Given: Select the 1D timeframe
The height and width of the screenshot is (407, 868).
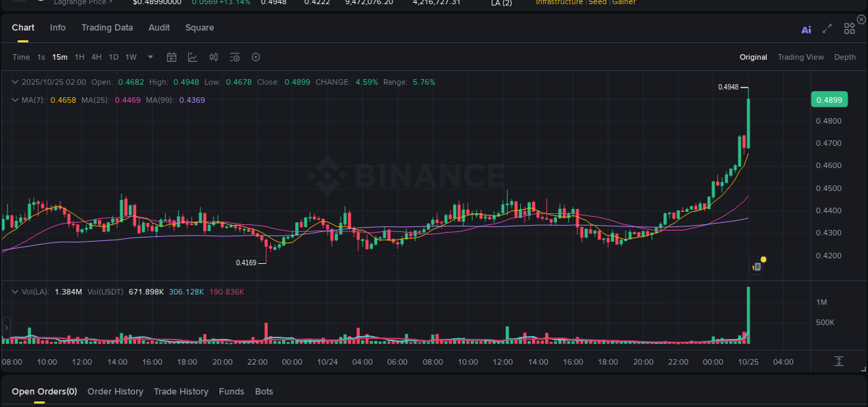Looking at the screenshot, I should [x=113, y=57].
